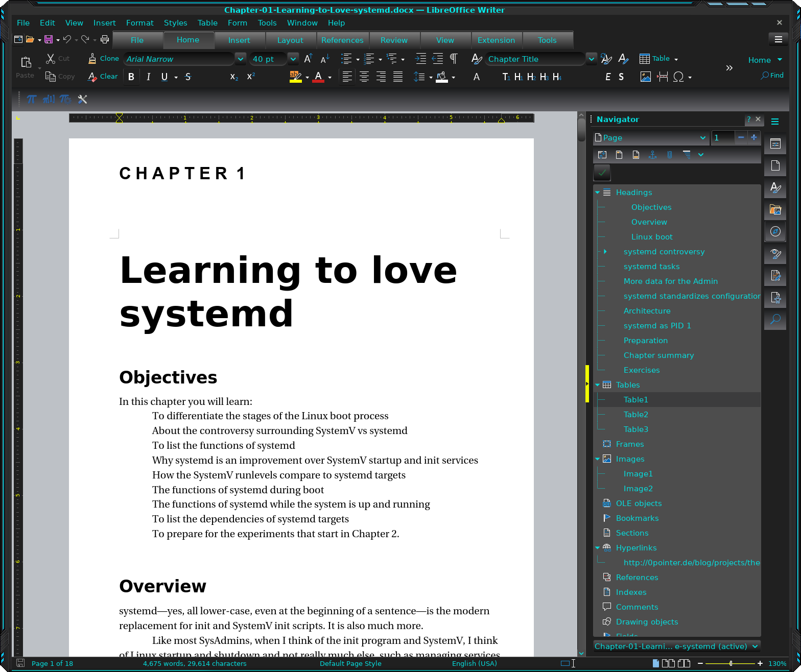Insert a special character with omega icon
This screenshot has height=672, width=801.
(x=678, y=77)
